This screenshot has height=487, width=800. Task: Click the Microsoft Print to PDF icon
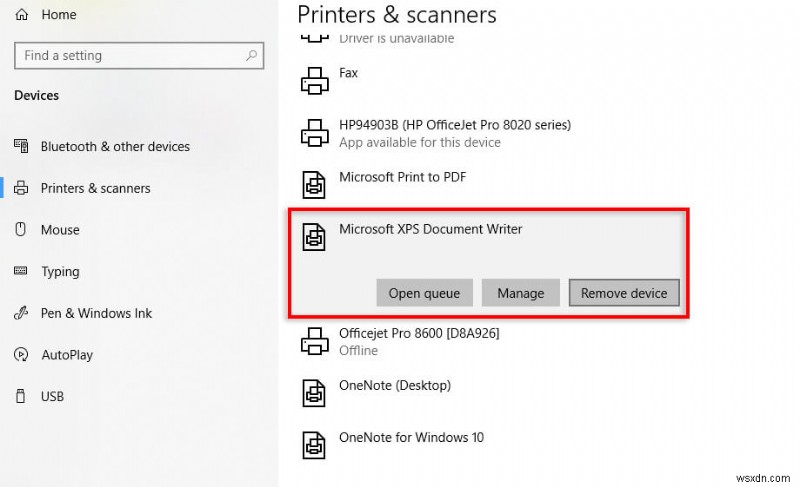pos(314,185)
